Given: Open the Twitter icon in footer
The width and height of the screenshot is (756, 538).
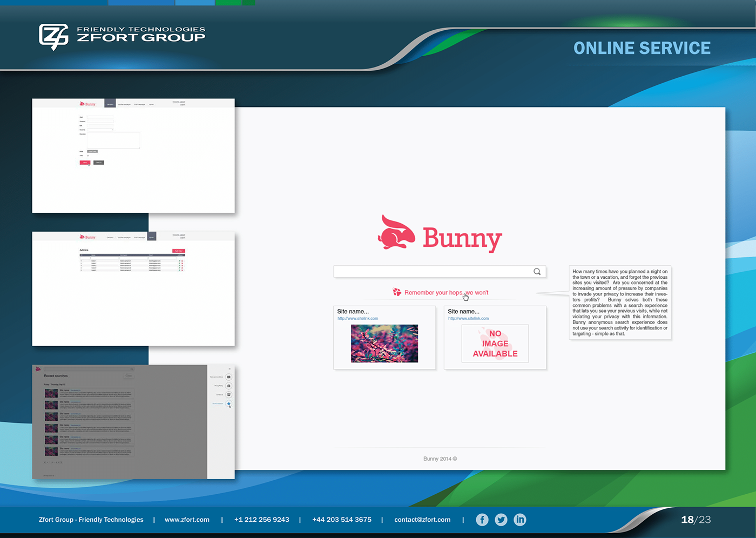Looking at the screenshot, I should click(501, 520).
